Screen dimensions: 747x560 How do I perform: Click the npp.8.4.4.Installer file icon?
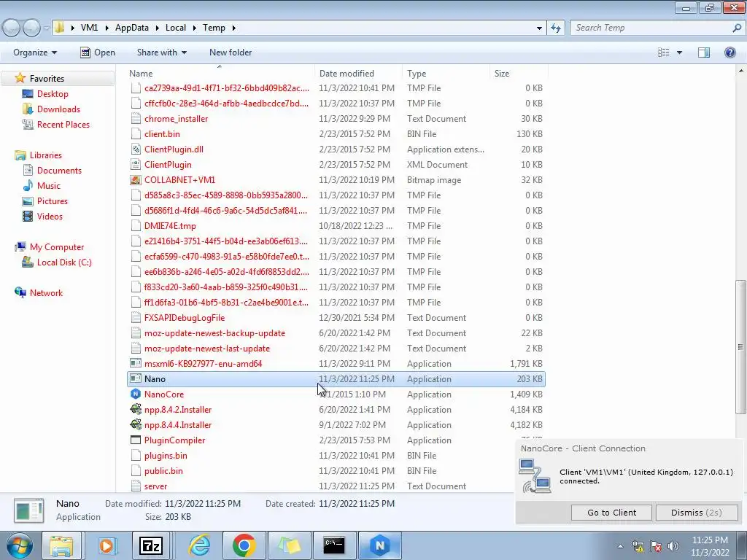[136, 425]
